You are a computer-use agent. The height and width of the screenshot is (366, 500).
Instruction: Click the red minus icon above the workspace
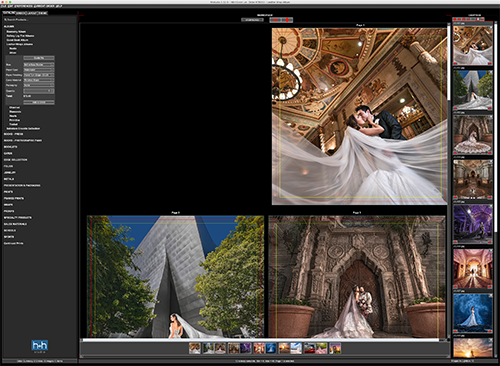point(275,20)
